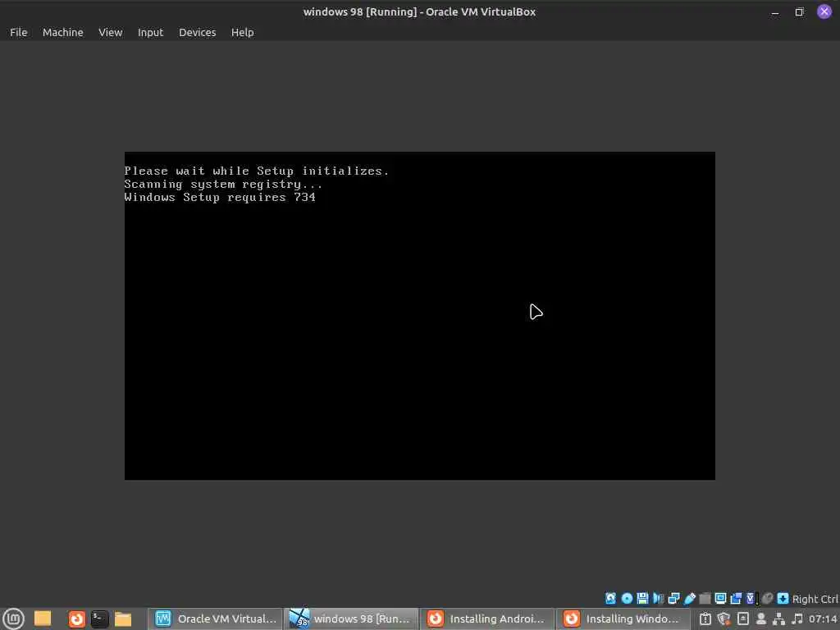
Task: Launch the terminal from the panel
Action: 99,619
